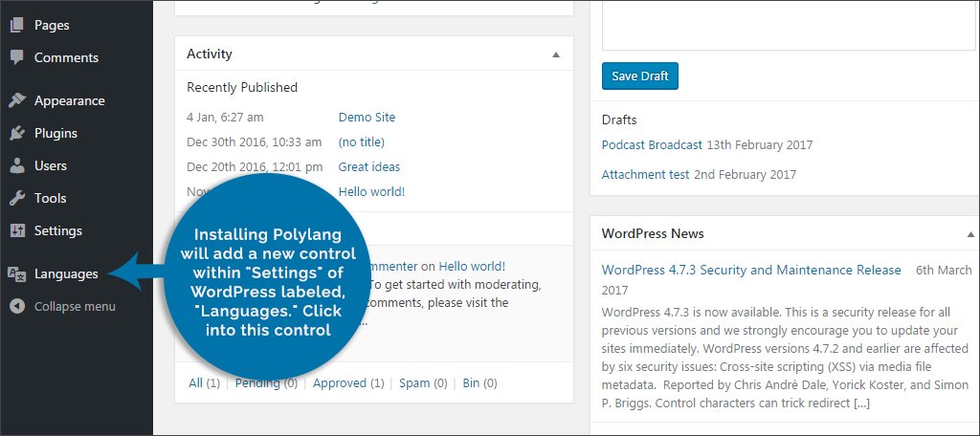Screen dimensions: 980x436
Task: Click the '4 Jan, 6:27 am' date
Action: tap(225, 117)
